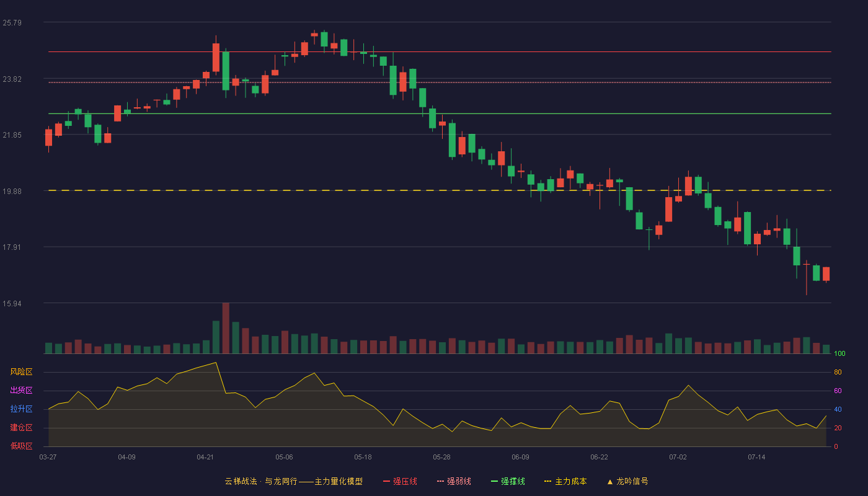Click the dashed yellow 主力成本 line on chart
The image size is (868, 496).
click(x=440, y=190)
